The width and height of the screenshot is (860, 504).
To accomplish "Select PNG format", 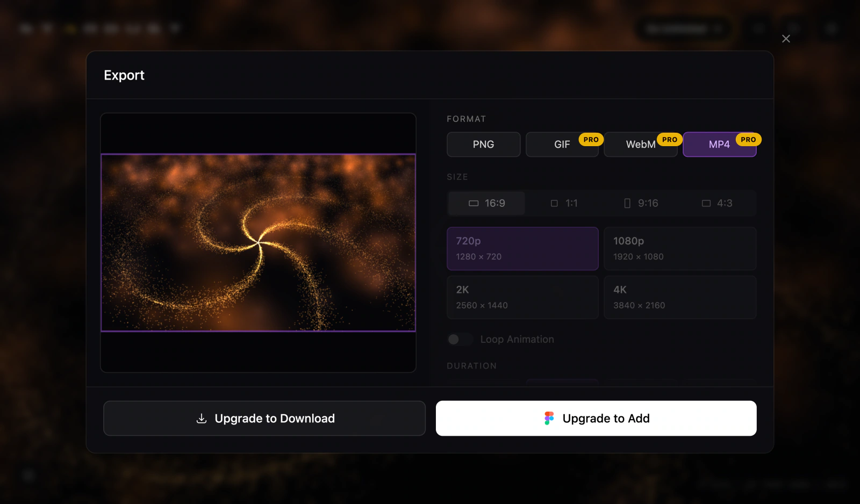I will (x=483, y=145).
